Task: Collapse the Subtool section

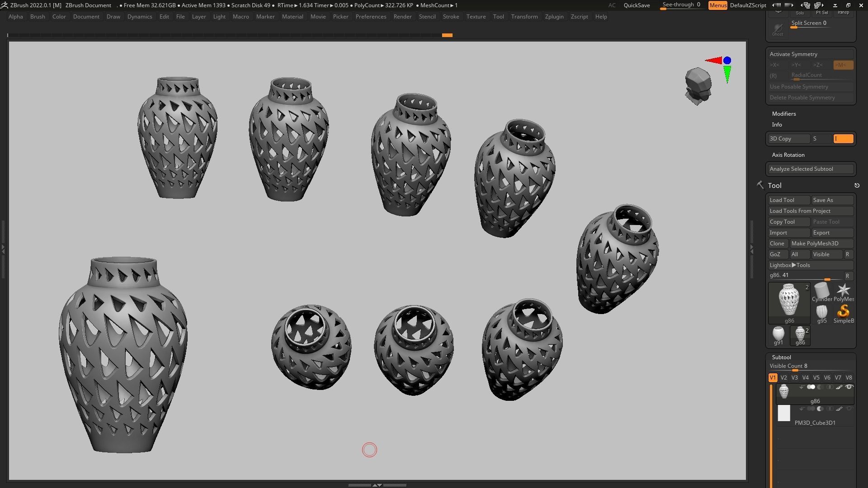Action: [781, 357]
